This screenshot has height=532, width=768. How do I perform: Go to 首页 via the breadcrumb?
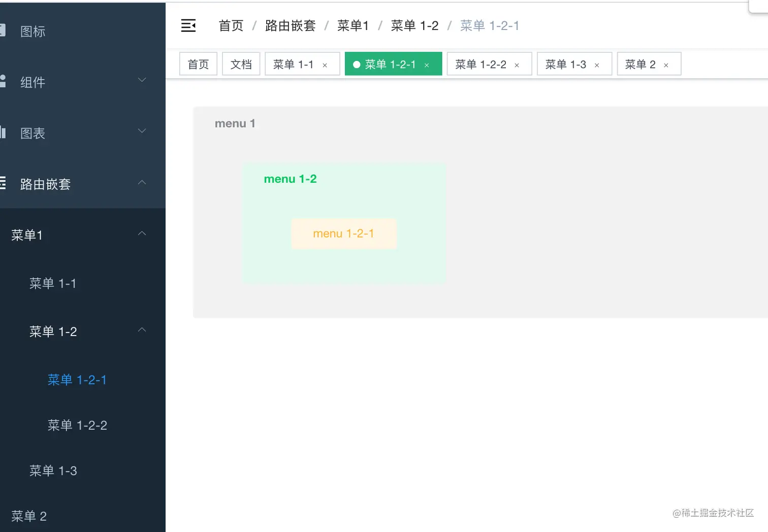pyautogui.click(x=231, y=25)
